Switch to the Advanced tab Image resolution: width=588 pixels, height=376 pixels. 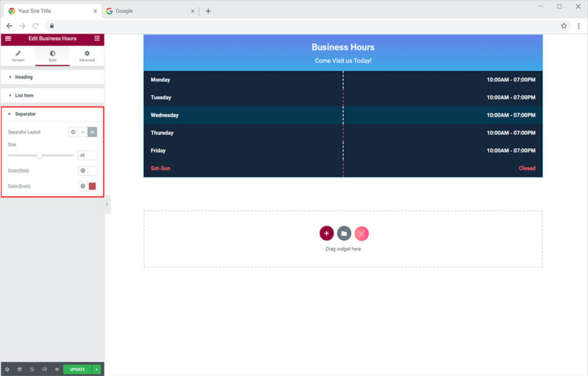87,56
